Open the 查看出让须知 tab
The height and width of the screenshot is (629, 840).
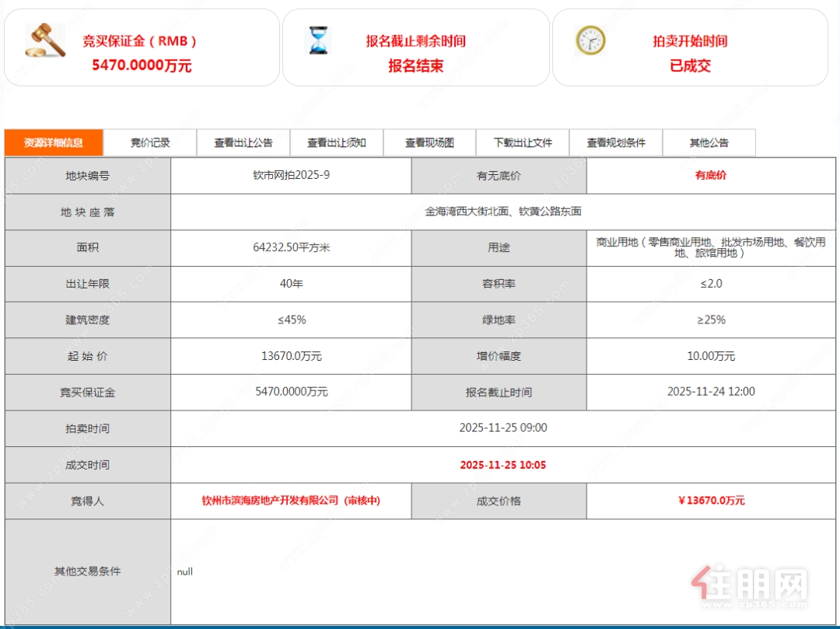(336, 143)
